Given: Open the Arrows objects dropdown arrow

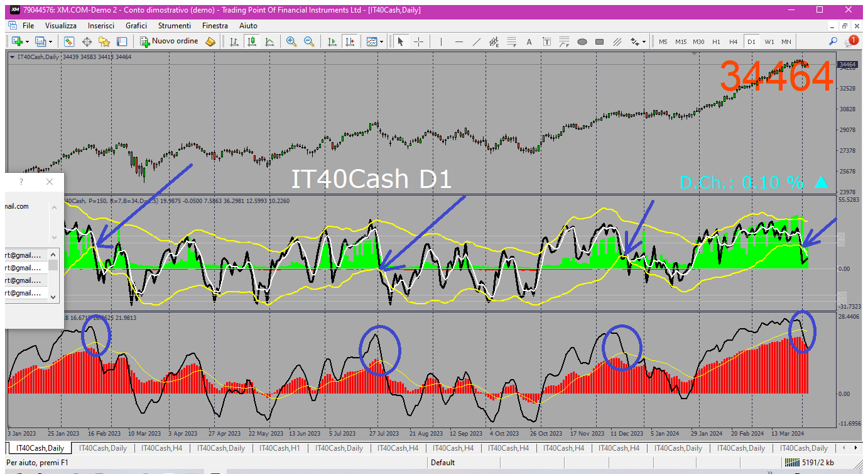Looking at the screenshot, I should (x=644, y=41).
